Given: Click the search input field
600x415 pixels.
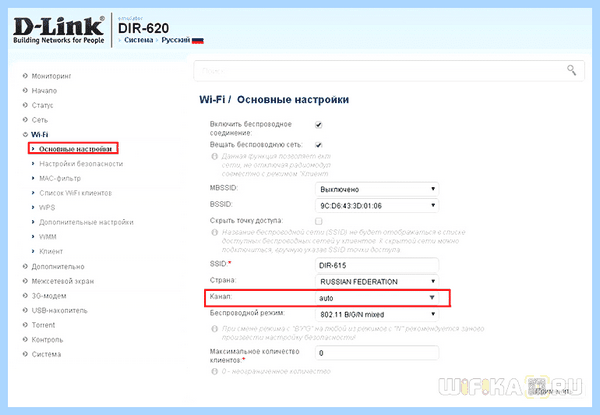Looking at the screenshot, I should pyautogui.click(x=389, y=71).
